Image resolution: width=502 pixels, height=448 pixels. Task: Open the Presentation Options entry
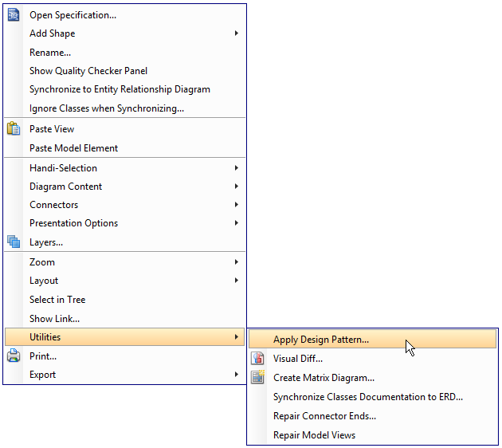click(x=125, y=223)
